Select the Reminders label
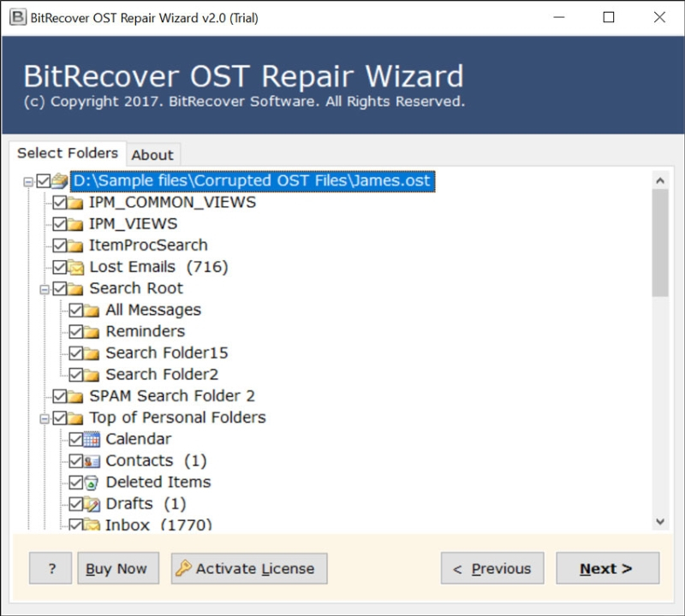The image size is (685, 616). (x=146, y=331)
